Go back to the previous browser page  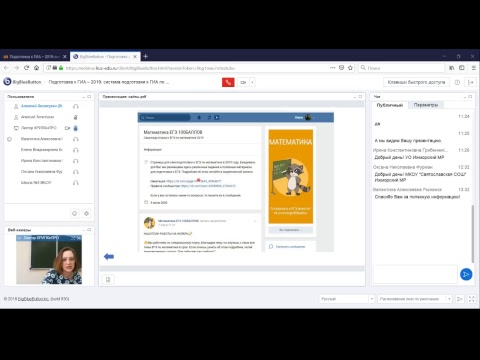click(6, 68)
